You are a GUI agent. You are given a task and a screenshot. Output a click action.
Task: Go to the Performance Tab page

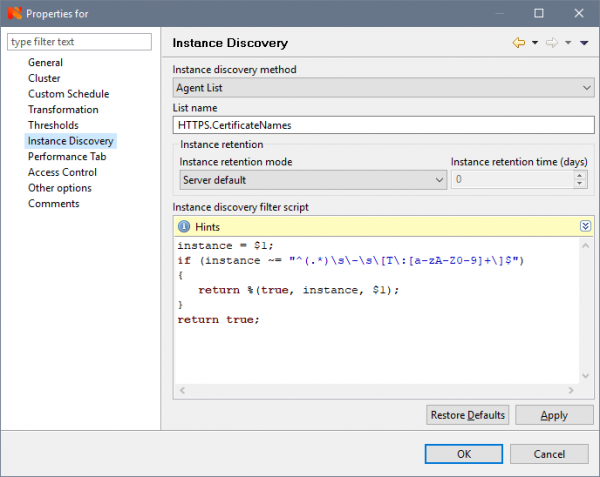click(67, 156)
